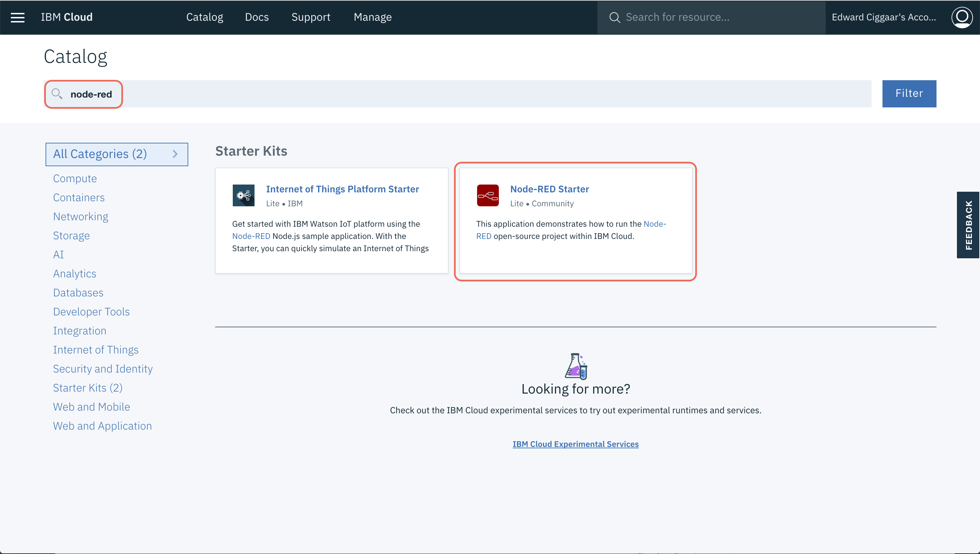Click the top bar resource search icon

pyautogui.click(x=614, y=17)
